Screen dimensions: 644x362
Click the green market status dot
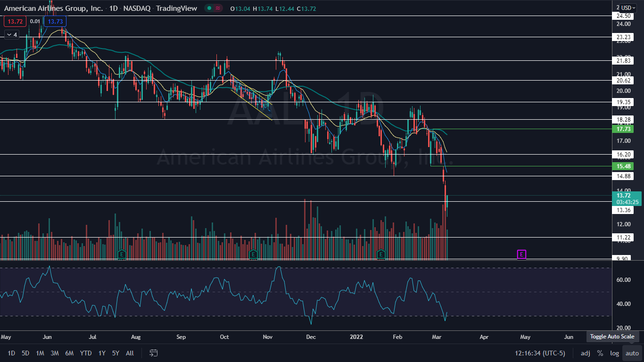point(208,8)
